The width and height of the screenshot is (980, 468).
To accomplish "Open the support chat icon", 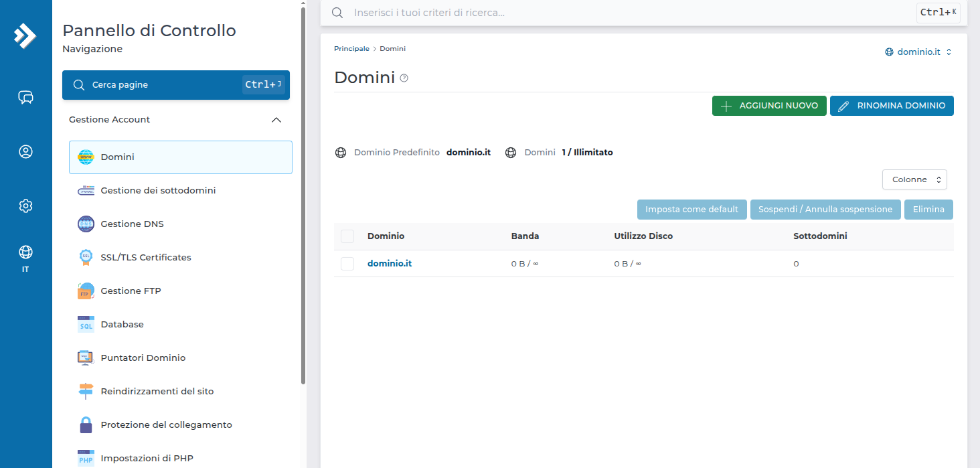I will click(25, 98).
